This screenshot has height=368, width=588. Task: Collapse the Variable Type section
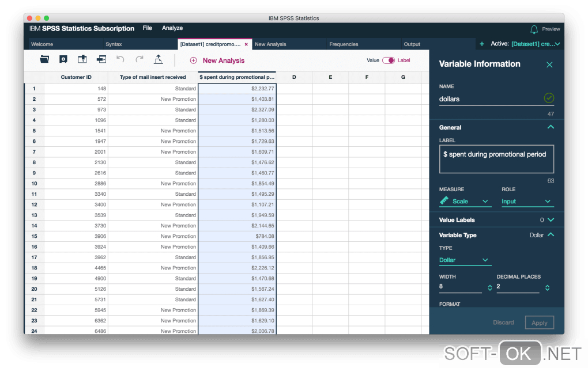point(551,234)
